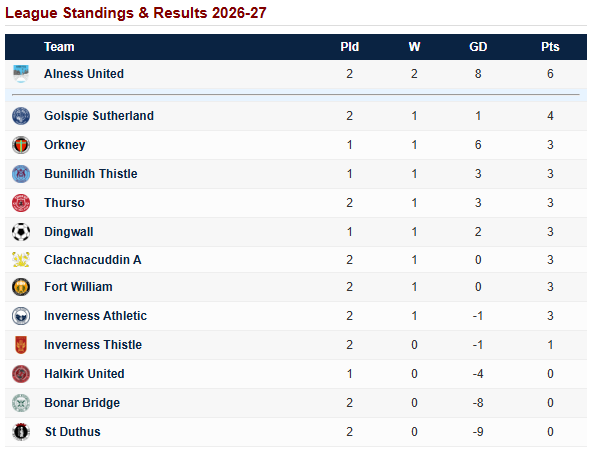Click the Inverness Thistle team name
The width and height of the screenshot is (594, 450).
93,345
